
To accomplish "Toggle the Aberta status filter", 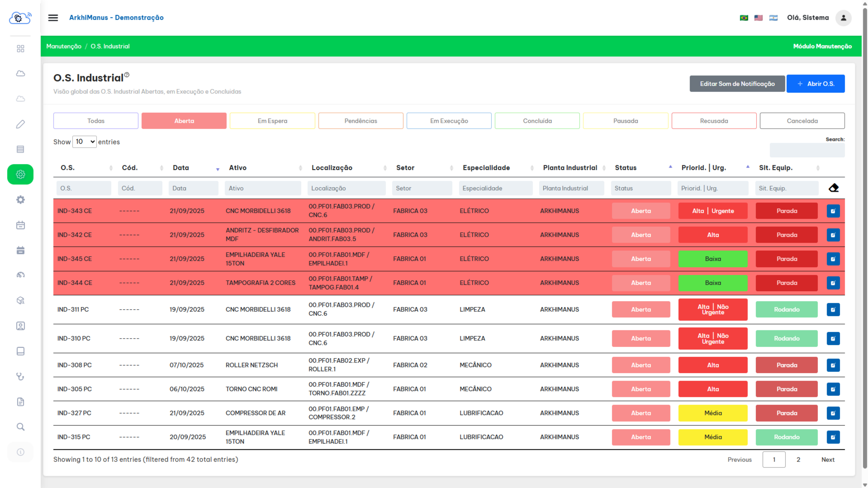I will [184, 121].
